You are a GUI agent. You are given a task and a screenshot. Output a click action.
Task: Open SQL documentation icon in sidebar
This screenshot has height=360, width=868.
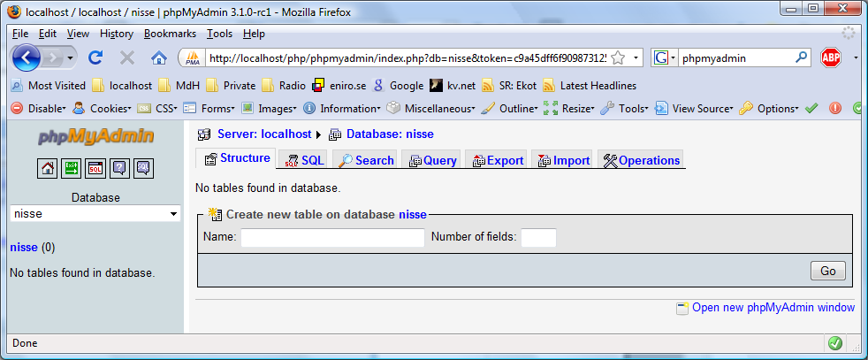(143, 168)
